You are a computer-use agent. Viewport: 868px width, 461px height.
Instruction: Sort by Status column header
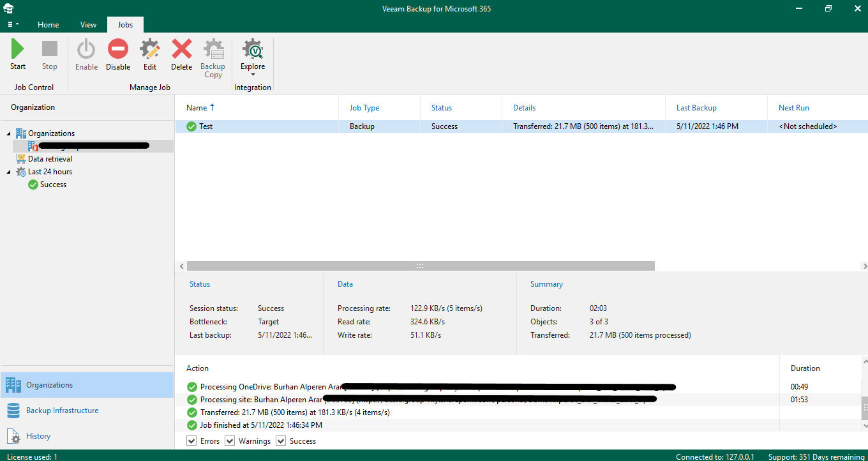click(461, 107)
